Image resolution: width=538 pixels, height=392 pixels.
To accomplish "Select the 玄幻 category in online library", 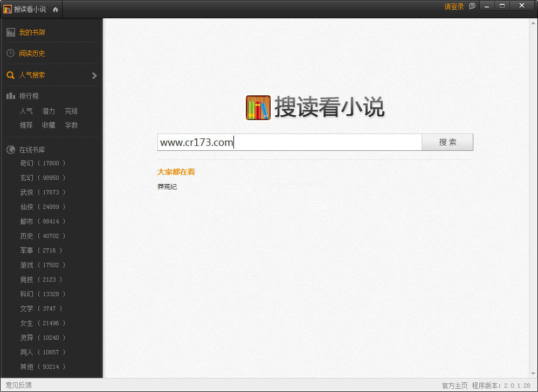I will (x=26, y=178).
